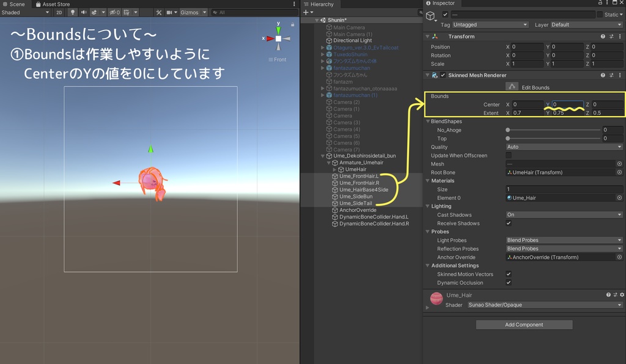
Task: Open Ume_Hair material settings gear icon
Action: pos(622,294)
